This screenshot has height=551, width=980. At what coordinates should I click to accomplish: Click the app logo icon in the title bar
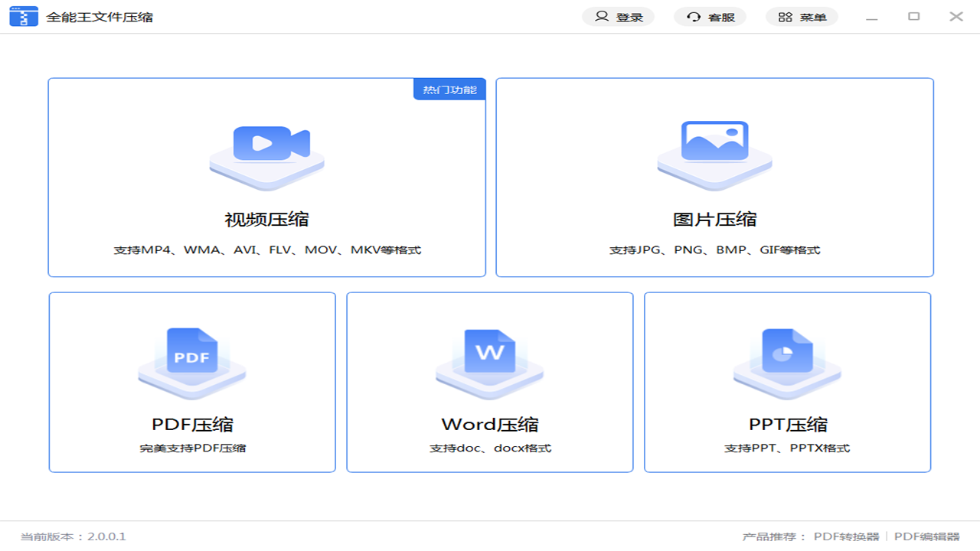point(24,15)
